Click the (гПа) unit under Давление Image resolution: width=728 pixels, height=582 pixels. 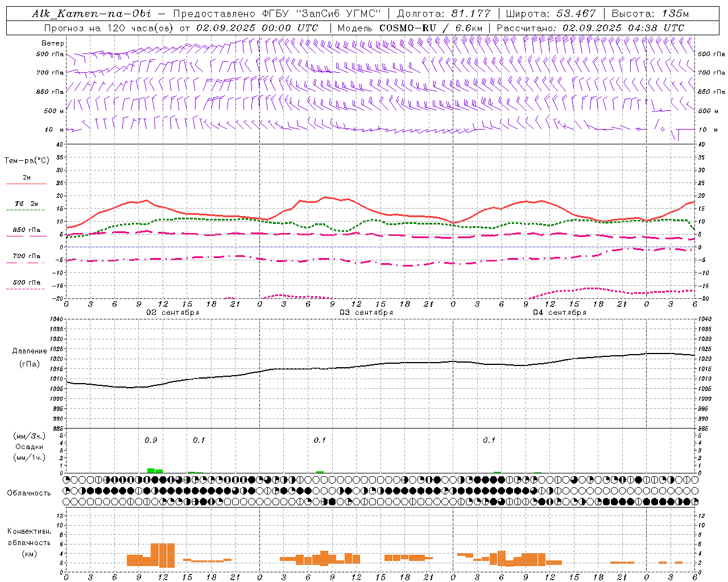pyautogui.click(x=30, y=364)
